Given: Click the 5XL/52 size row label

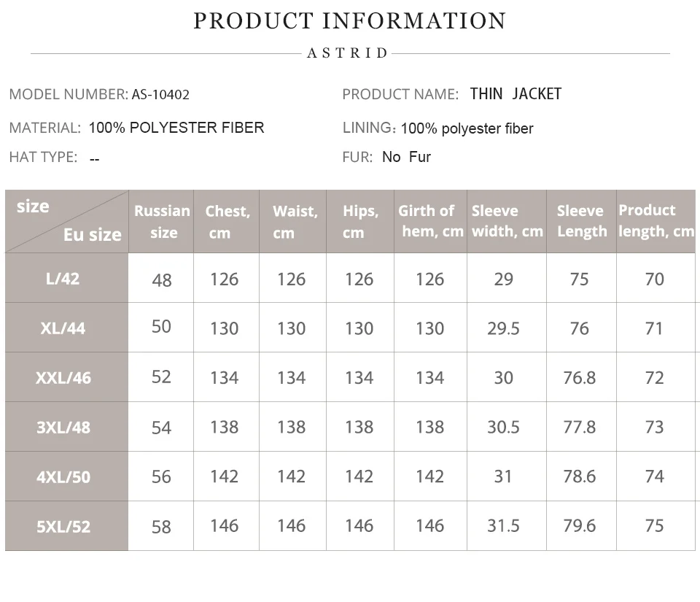Looking at the screenshot, I should pos(63,526).
